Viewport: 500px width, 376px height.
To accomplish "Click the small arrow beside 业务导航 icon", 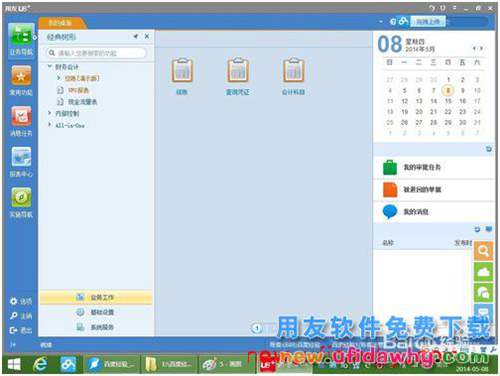I will coord(35,37).
